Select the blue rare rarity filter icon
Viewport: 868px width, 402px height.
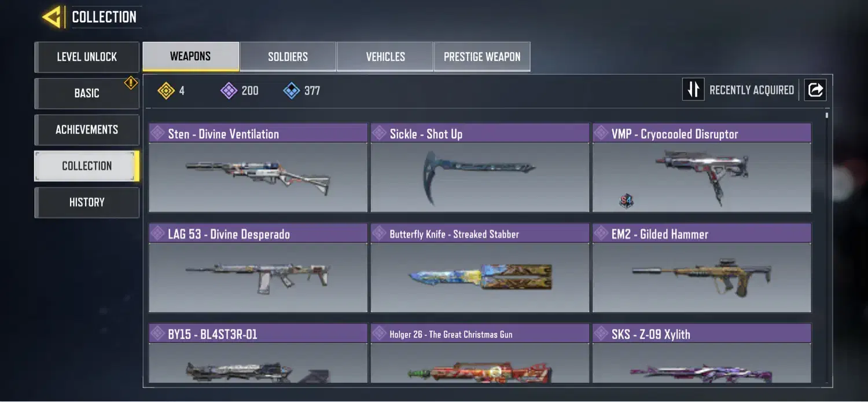[x=292, y=90]
